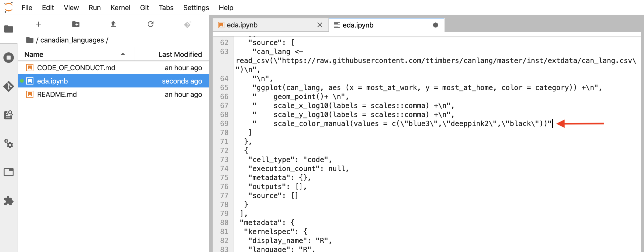Screen dimensions: 644x252
Task: Open the Extension Manager puzzle icon
Action: click(9, 201)
